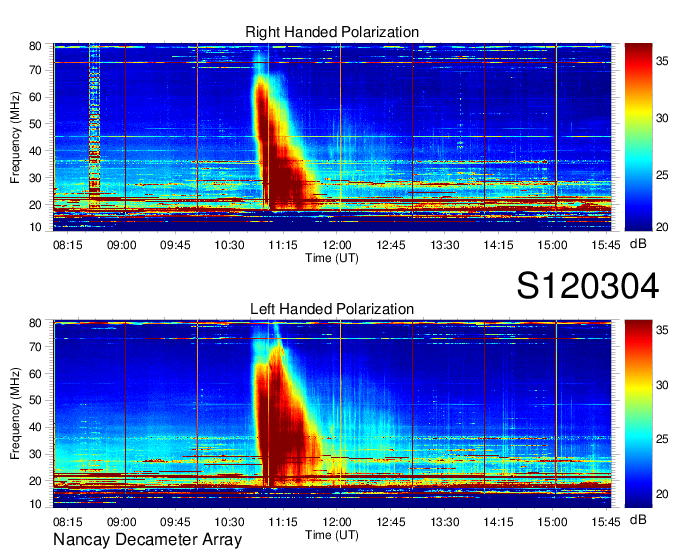
Task: Click the 70 MHz tick on the top plot
Action: (35, 70)
